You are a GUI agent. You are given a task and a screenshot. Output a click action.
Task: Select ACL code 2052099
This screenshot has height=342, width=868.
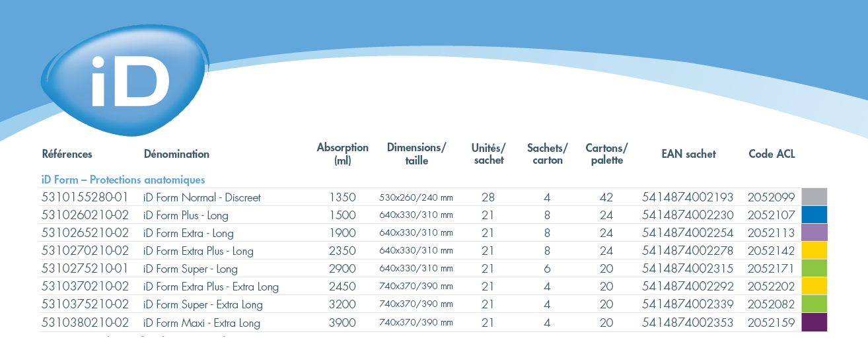click(771, 197)
